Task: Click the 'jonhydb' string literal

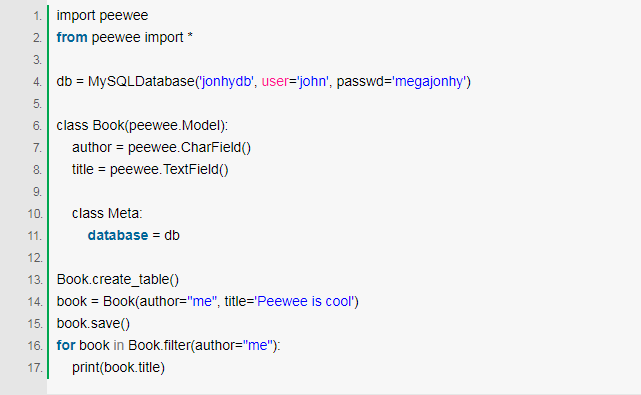Action: (x=226, y=81)
